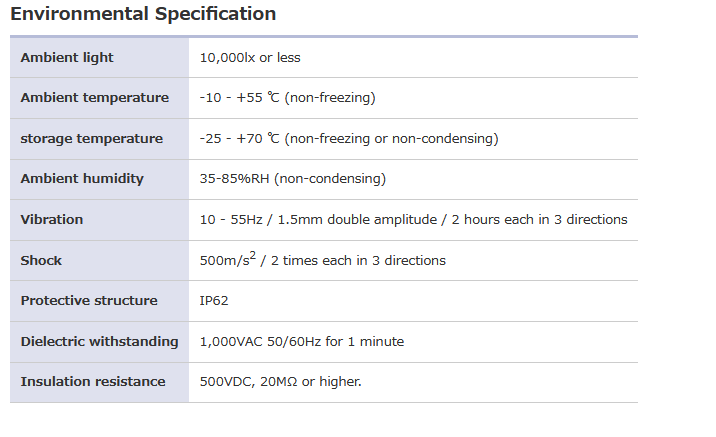This screenshot has height=437, width=716.
Task: Click the Environmental Specification heading
Action: coord(143,14)
